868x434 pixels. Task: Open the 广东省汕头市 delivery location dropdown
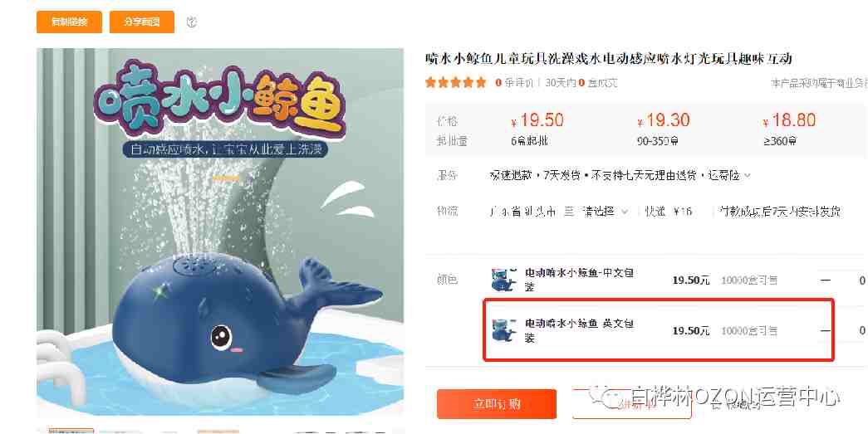pyautogui.click(x=559, y=212)
